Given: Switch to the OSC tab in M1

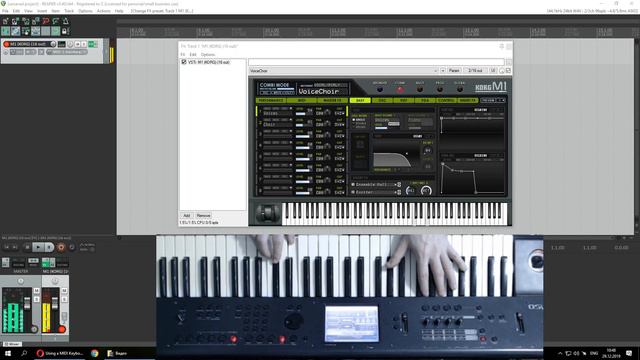Looking at the screenshot, I should [382, 100].
